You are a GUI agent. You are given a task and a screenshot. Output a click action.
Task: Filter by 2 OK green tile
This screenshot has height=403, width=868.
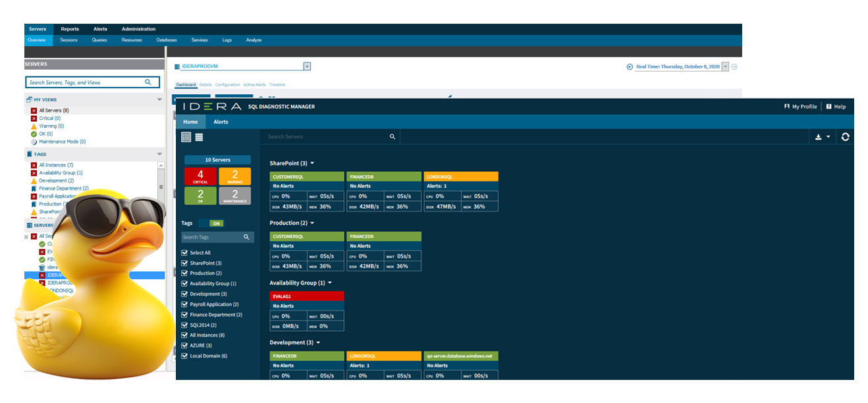[200, 196]
